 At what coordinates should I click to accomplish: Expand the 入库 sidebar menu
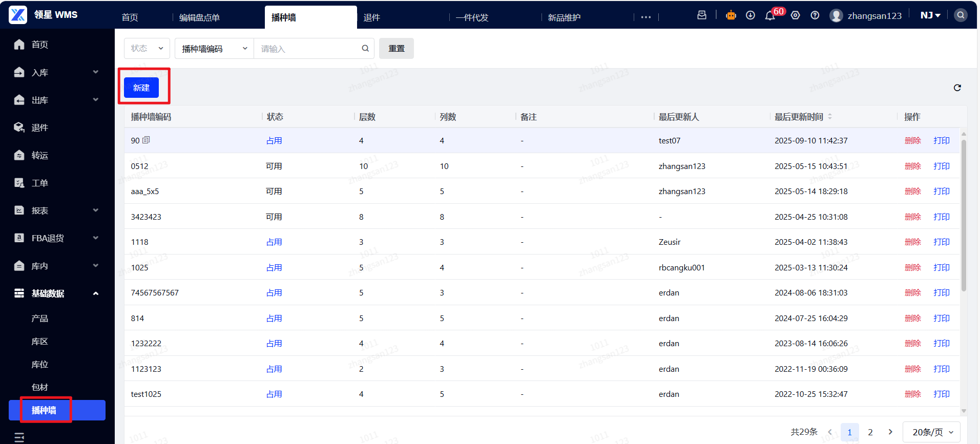tap(56, 73)
